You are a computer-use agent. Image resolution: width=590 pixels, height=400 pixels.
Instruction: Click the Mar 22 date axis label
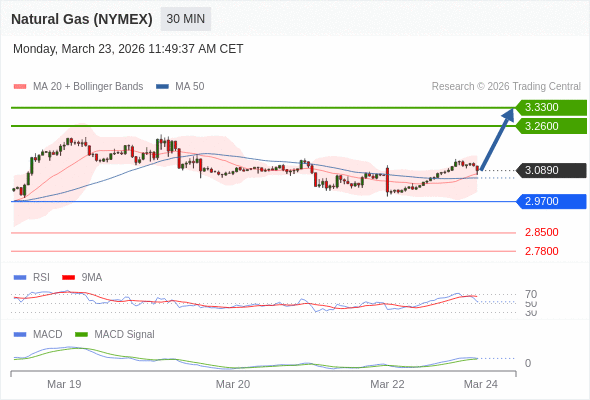387,384
